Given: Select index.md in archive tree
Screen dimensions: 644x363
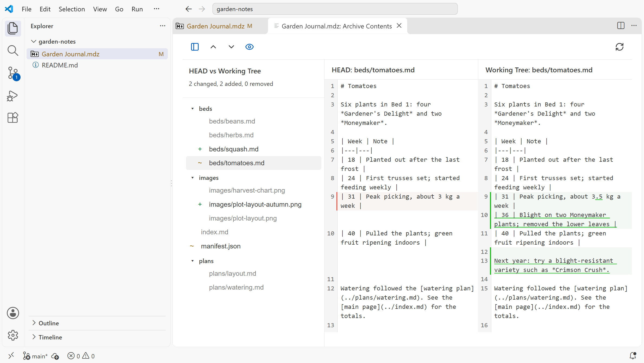Looking at the screenshot, I should [x=254, y=232].
